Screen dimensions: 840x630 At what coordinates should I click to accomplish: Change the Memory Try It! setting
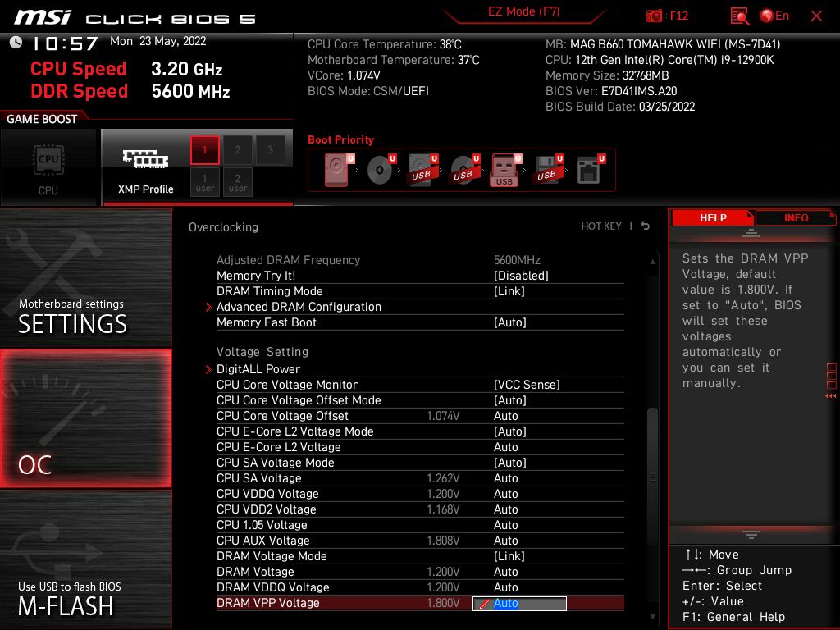click(x=420, y=276)
